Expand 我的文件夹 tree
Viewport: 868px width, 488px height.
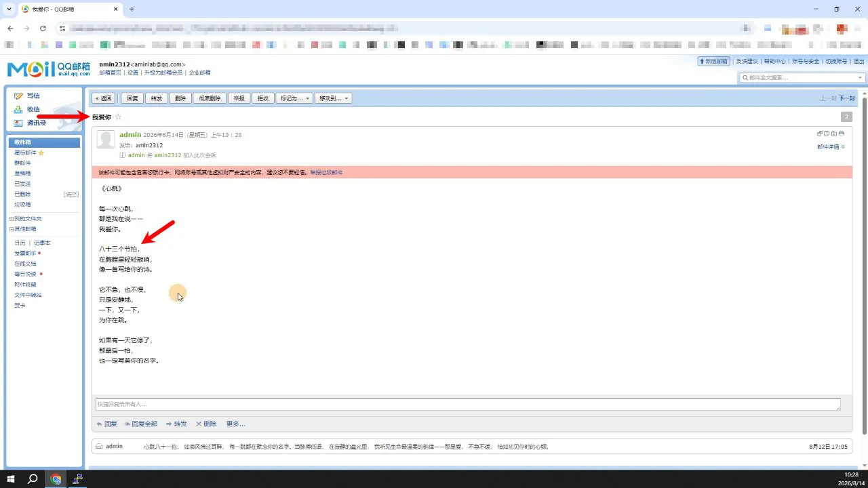click(x=11, y=219)
